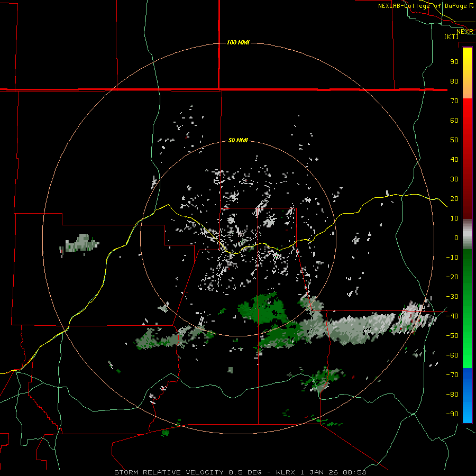Click the -70 scale value
The width and height of the screenshot is (476, 476).
click(x=452, y=375)
